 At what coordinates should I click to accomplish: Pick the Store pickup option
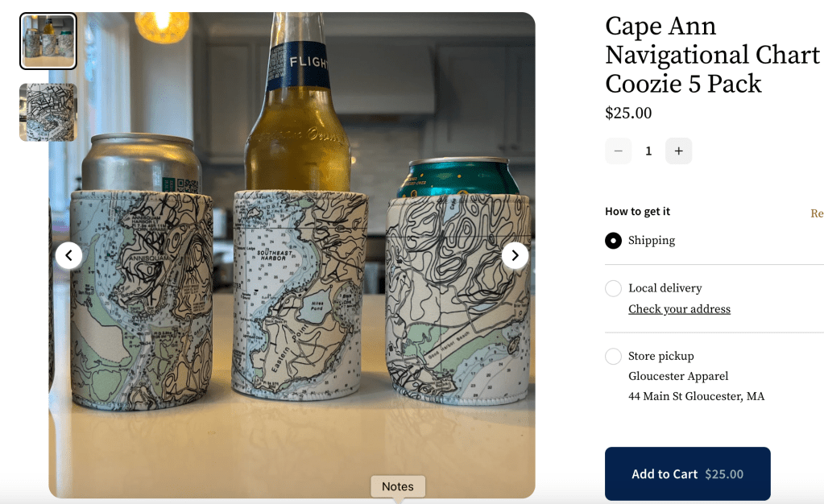(x=613, y=356)
